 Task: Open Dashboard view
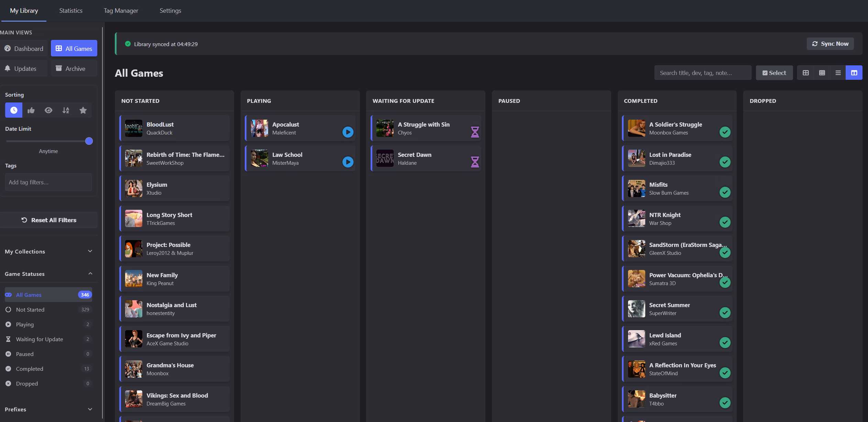click(x=24, y=48)
